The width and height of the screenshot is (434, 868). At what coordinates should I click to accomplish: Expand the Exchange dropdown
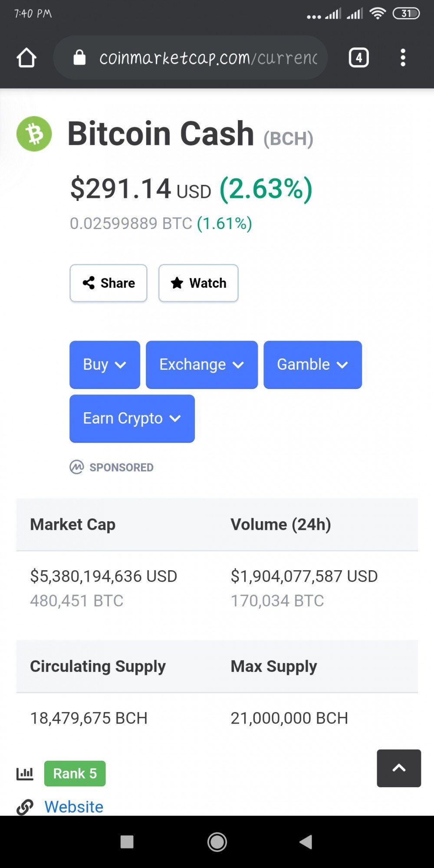(202, 365)
